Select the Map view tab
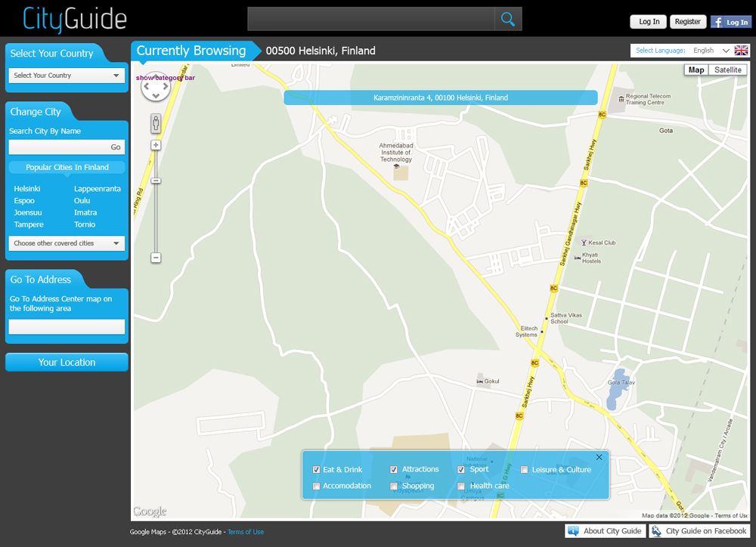This screenshot has width=756, height=547. (696, 70)
